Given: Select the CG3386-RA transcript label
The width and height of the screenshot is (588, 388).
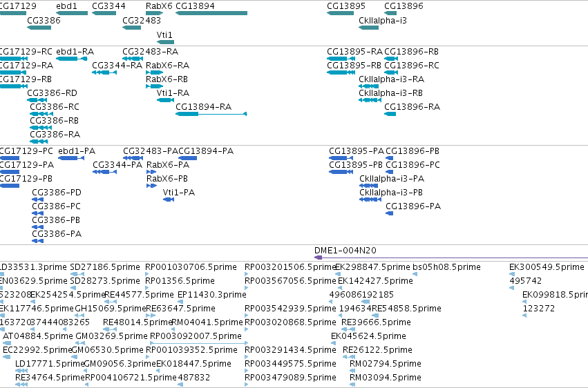Looking at the screenshot, I should (55, 135).
